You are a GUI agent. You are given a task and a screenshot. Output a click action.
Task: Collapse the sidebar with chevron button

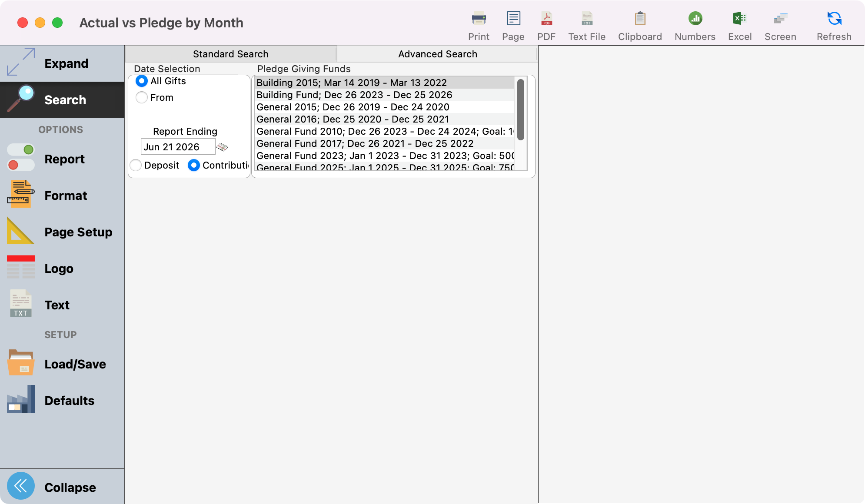click(x=21, y=486)
